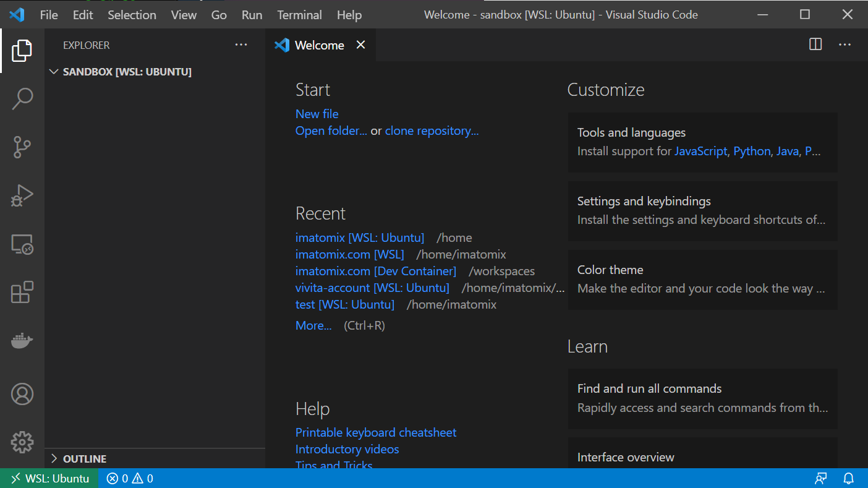Open the Search view icon

[x=22, y=99]
